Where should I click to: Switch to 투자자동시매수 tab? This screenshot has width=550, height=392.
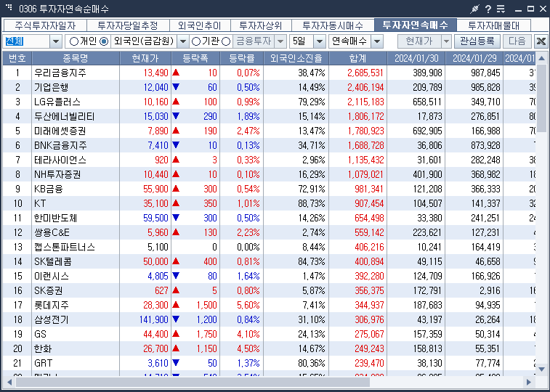pos(333,25)
